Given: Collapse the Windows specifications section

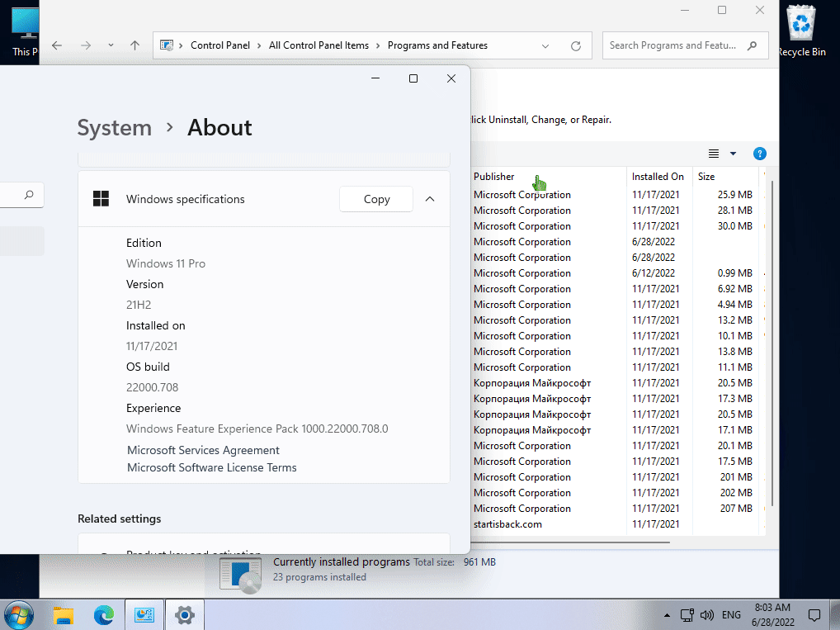Looking at the screenshot, I should (430, 199).
